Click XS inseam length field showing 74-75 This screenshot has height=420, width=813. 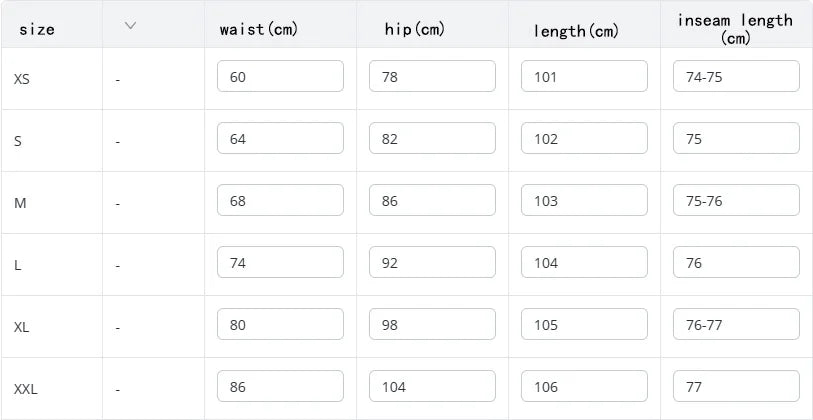click(736, 77)
